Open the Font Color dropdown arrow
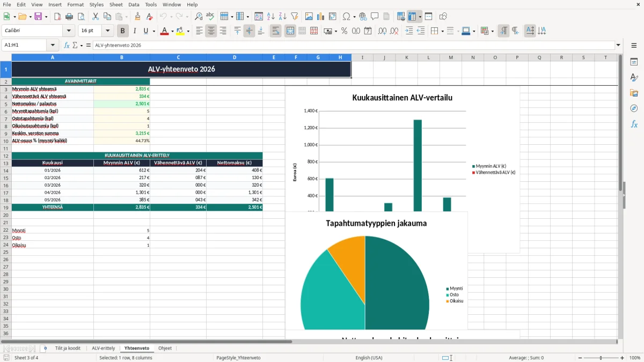The image size is (644, 362). click(172, 31)
